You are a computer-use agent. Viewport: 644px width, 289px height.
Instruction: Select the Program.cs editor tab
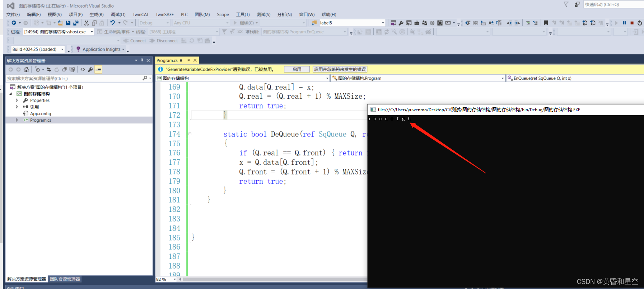coord(167,60)
